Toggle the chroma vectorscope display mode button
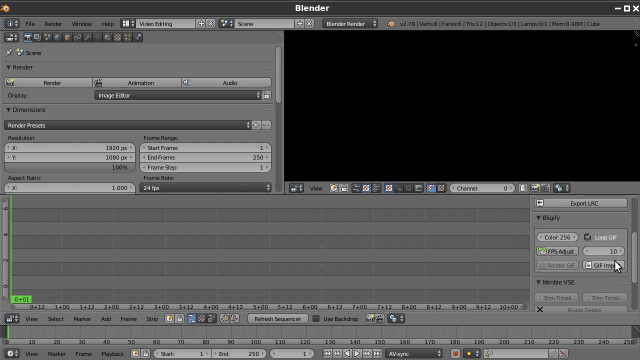The width and height of the screenshot is (640, 360). [x=409, y=188]
